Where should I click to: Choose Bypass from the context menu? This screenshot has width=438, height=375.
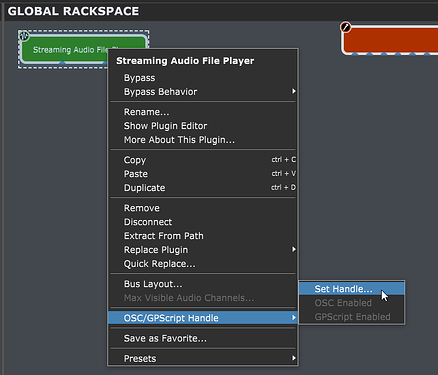pyautogui.click(x=203, y=78)
